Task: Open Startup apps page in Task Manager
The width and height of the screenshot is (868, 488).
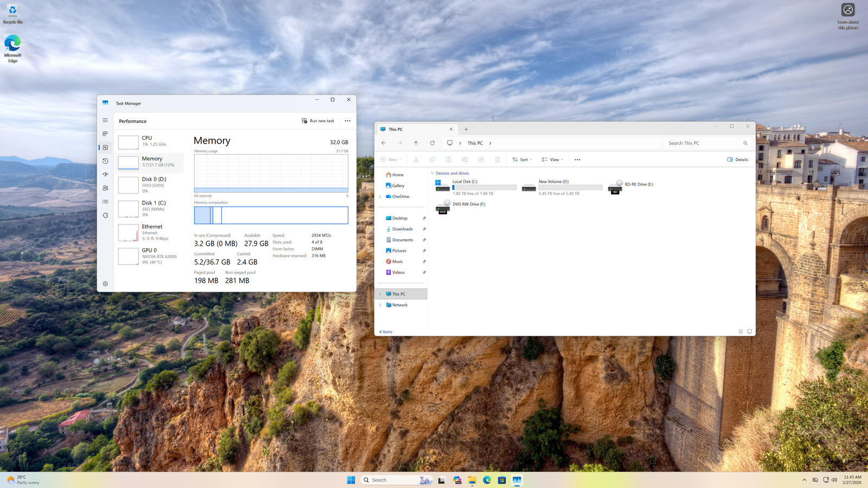Action: click(105, 175)
